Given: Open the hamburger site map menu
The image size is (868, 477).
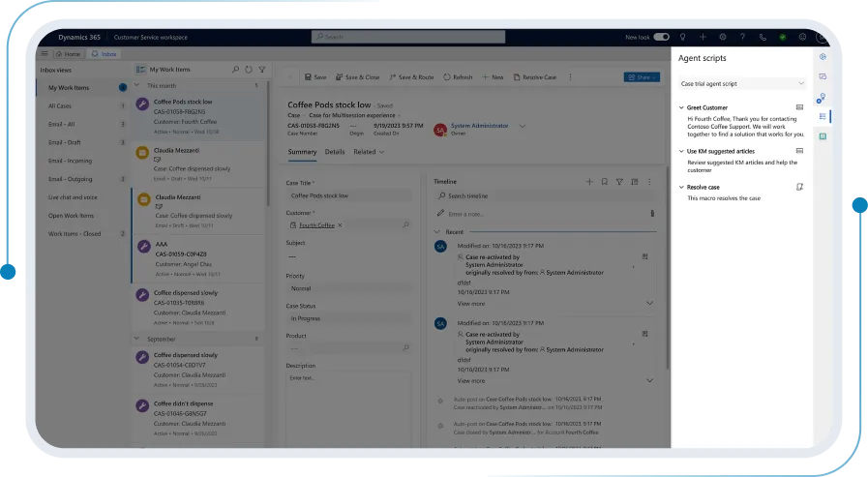Looking at the screenshot, I should tap(45, 53).
